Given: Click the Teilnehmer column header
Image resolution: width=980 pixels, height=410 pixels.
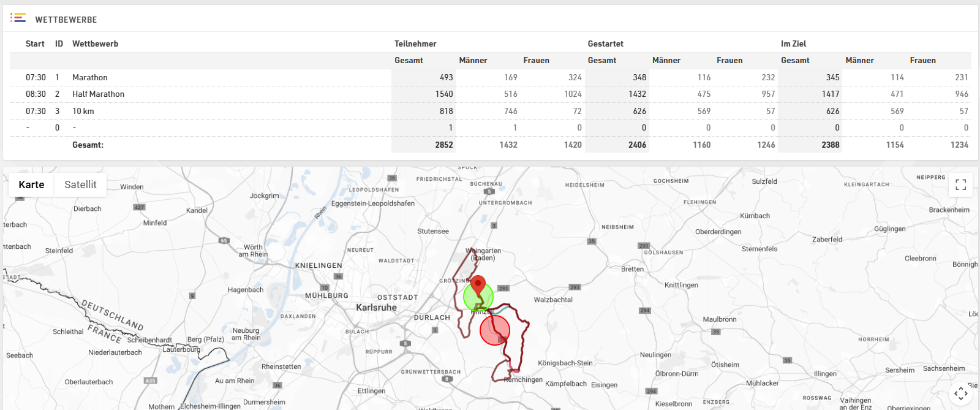Looking at the screenshot, I should pos(415,44).
